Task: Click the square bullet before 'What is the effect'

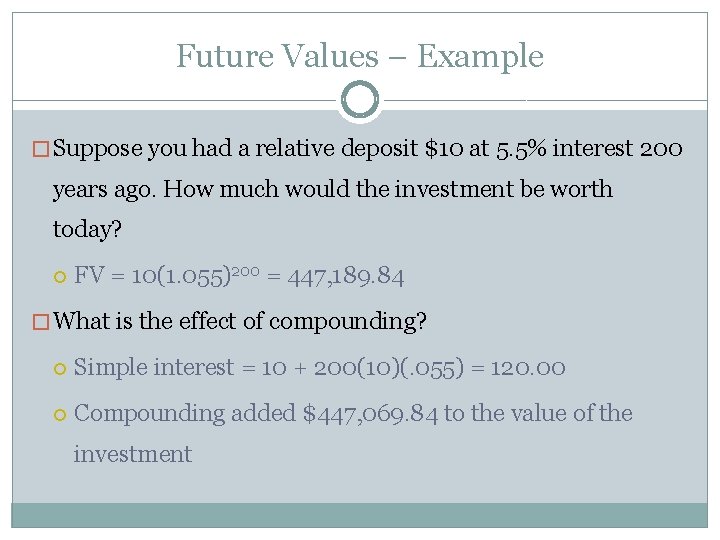Action: pyautogui.click(x=43, y=322)
